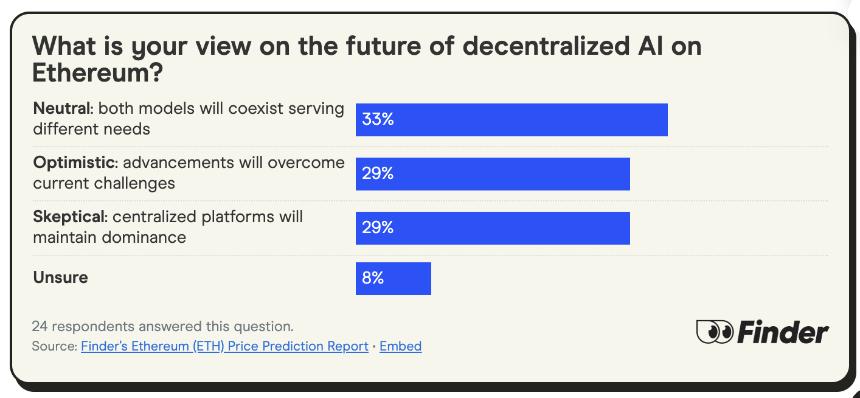Select the Unsure 8% bar
Viewport: 860px width, 398px height.
393,278
